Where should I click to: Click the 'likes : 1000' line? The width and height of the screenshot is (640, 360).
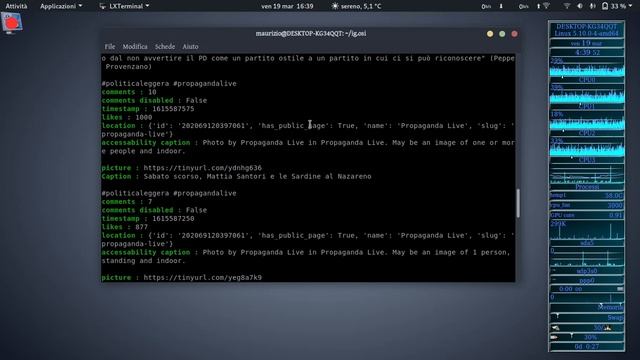(127, 117)
